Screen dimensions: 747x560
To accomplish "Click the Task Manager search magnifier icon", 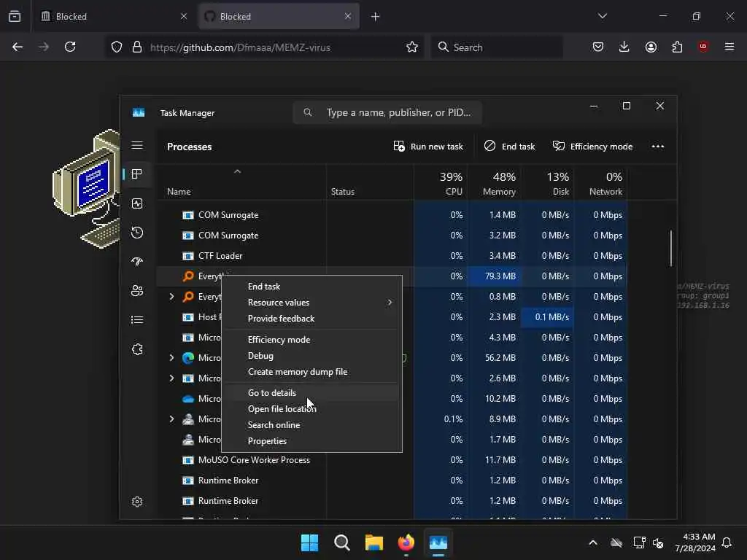I will tap(308, 112).
